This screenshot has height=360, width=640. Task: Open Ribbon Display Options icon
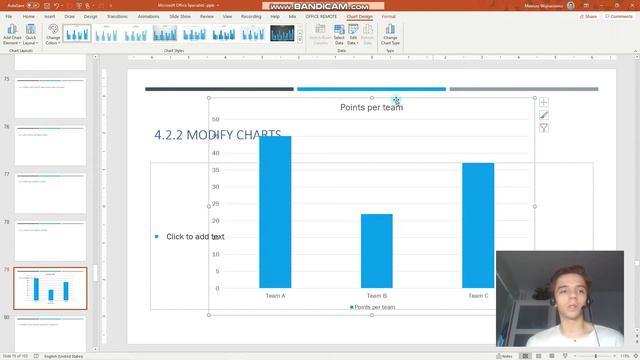click(x=586, y=6)
